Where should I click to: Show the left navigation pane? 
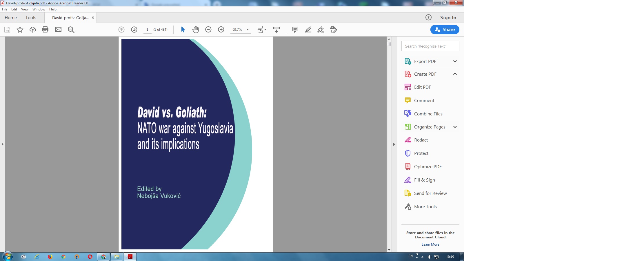(3, 144)
